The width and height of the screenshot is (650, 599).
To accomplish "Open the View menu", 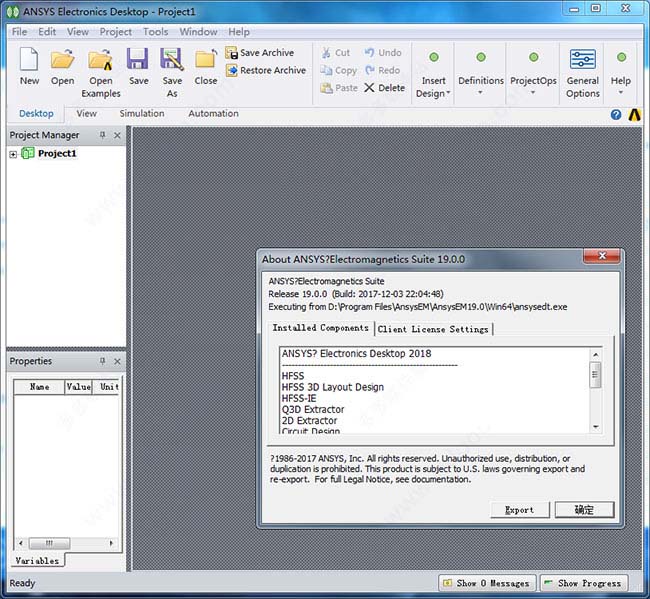I will click(78, 32).
